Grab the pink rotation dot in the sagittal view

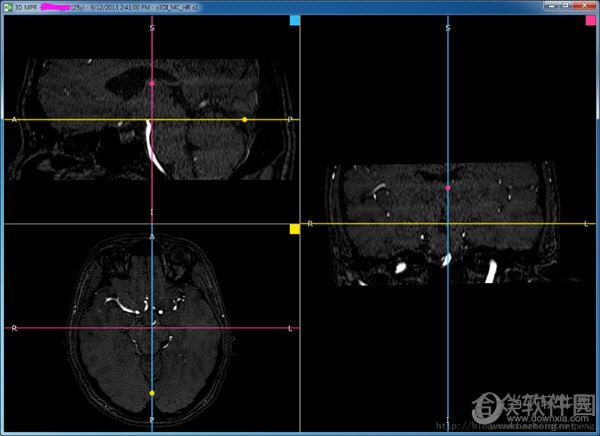152,83
